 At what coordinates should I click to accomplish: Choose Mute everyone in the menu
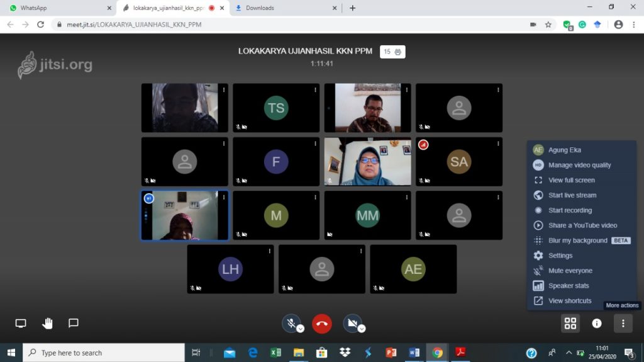tap(570, 271)
